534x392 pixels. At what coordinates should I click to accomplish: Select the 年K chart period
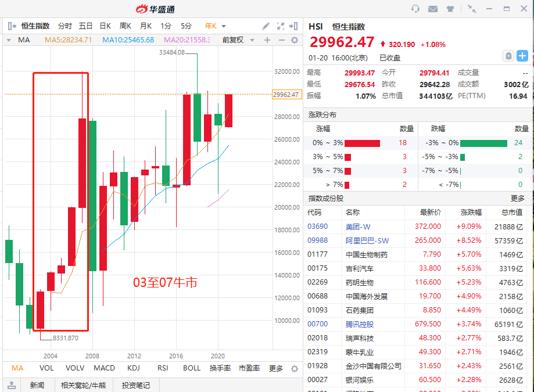coord(210,26)
